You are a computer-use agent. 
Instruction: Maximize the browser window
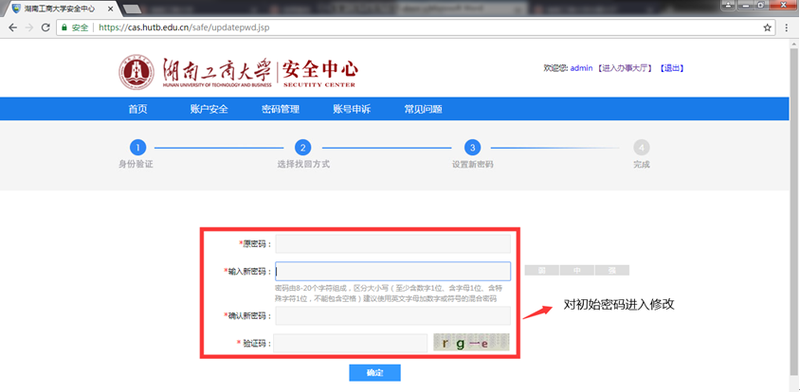[761, 5]
